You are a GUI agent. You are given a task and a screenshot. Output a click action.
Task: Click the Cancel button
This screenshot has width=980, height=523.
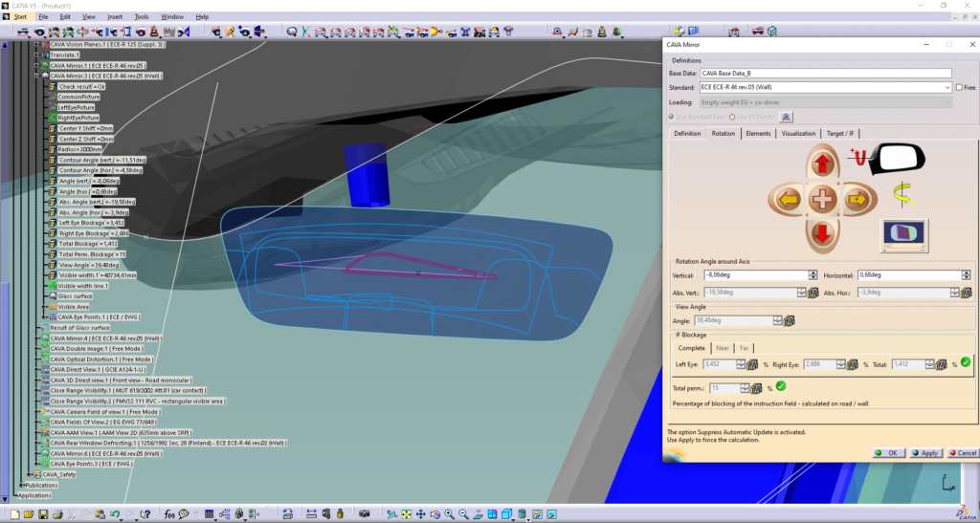pos(962,453)
